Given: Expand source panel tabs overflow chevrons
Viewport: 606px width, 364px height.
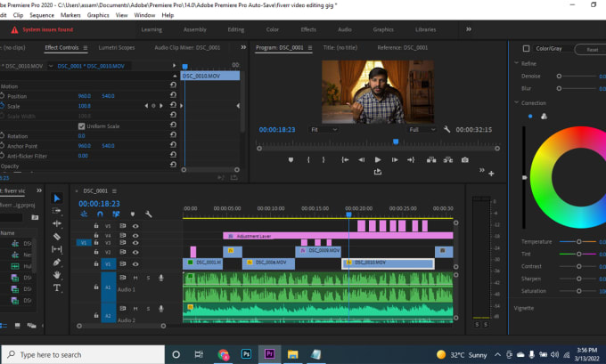Looking at the screenshot, I should pos(243,47).
